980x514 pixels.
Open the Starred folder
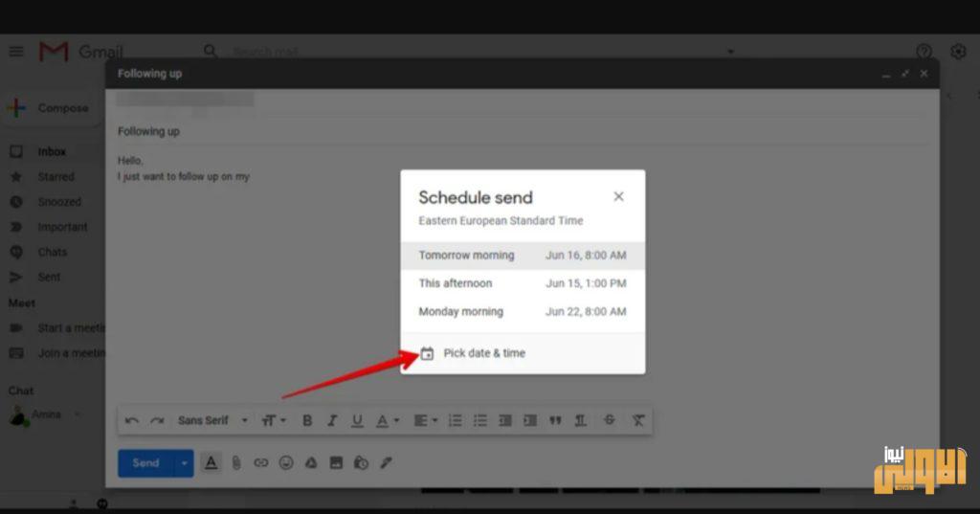click(56, 177)
